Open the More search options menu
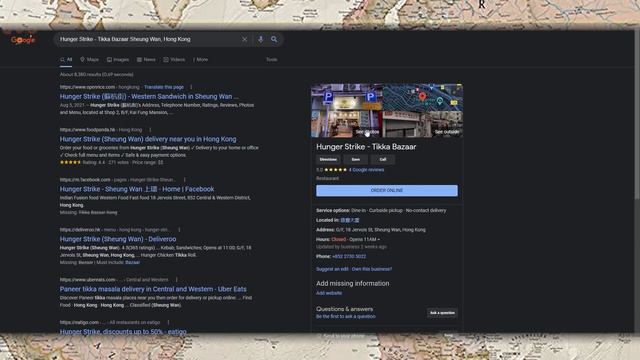The image size is (640, 360). 200,60
